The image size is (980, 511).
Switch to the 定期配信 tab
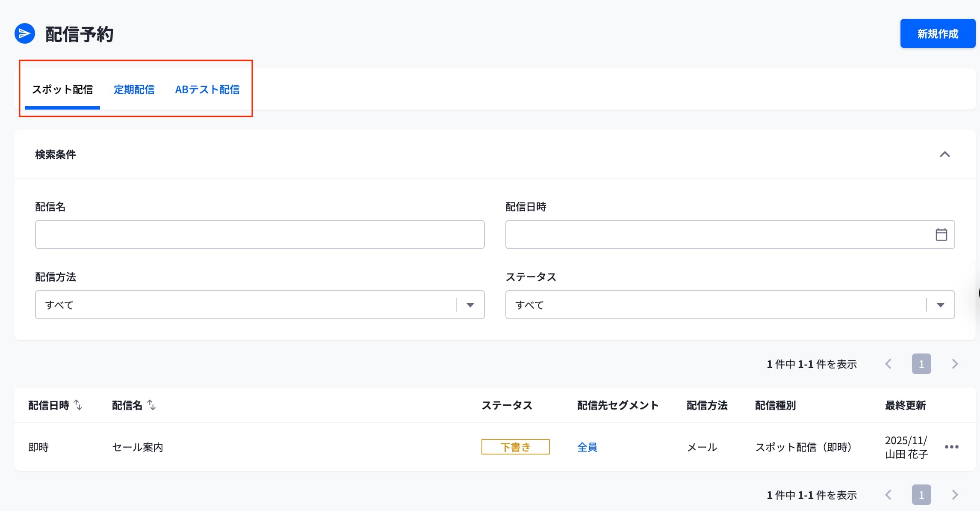tap(134, 89)
